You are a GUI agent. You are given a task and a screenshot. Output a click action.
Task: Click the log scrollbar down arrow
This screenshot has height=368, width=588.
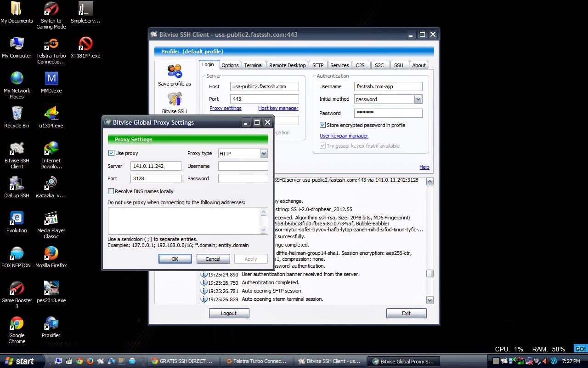pos(430,300)
